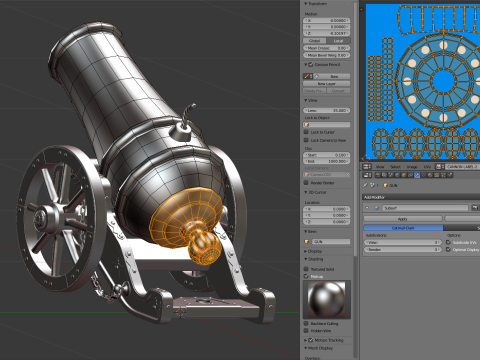This screenshot has height=360, width=480.
Task: Click New grease pencil button
Action: pos(333,76)
